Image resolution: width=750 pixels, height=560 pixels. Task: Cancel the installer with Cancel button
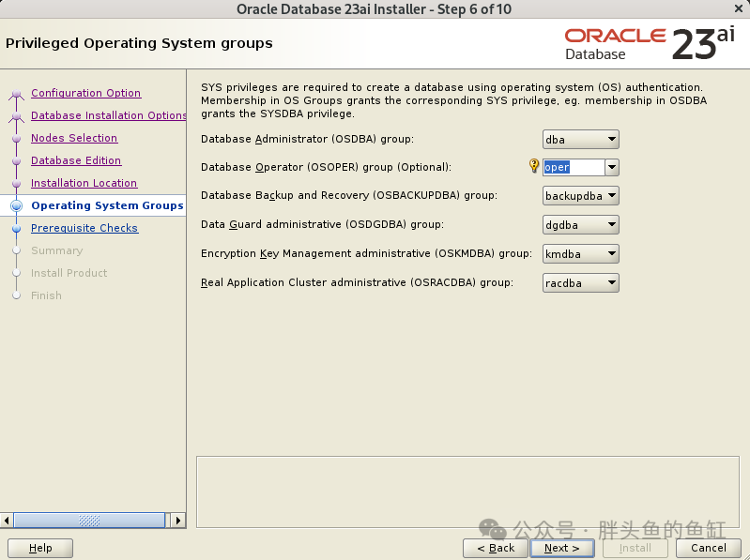tap(709, 548)
